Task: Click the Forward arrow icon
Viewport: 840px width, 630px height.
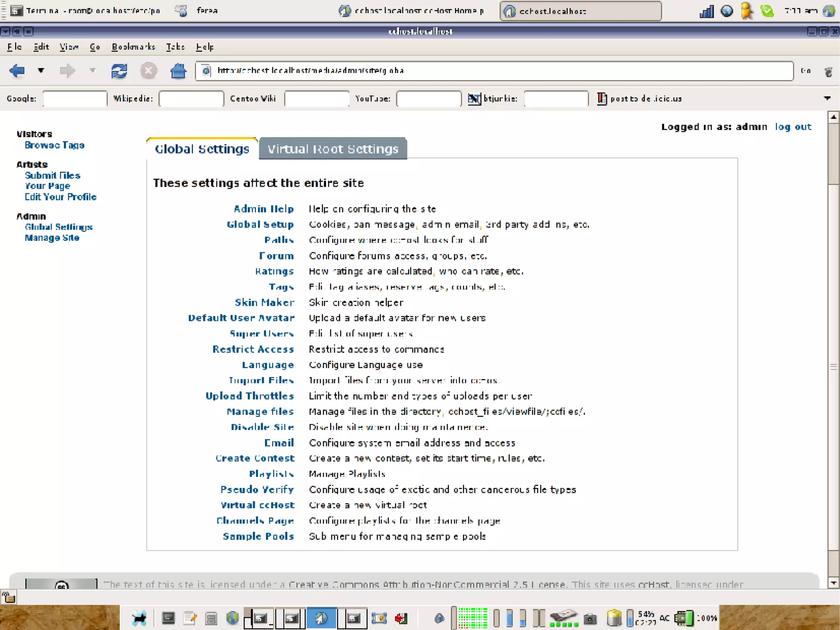Action: (67, 71)
